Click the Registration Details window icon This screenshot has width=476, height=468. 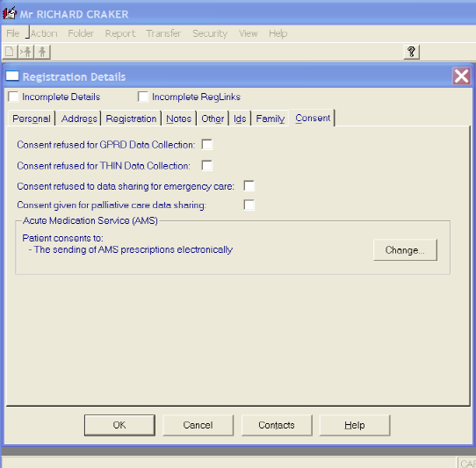12,76
